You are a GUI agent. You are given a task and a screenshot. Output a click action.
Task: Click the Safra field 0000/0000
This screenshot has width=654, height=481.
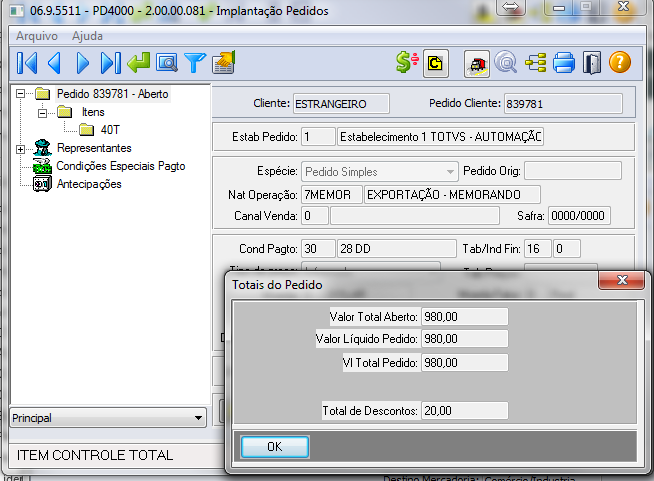pyautogui.click(x=579, y=216)
